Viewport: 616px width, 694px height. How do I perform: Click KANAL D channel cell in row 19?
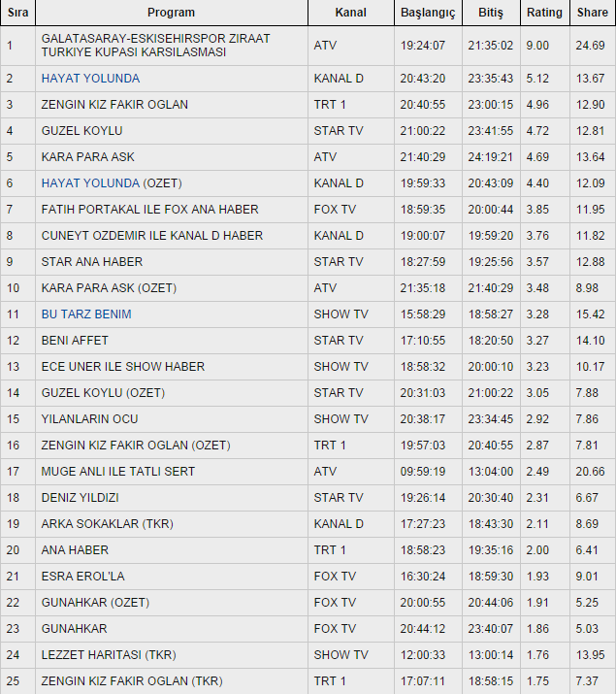(x=351, y=524)
